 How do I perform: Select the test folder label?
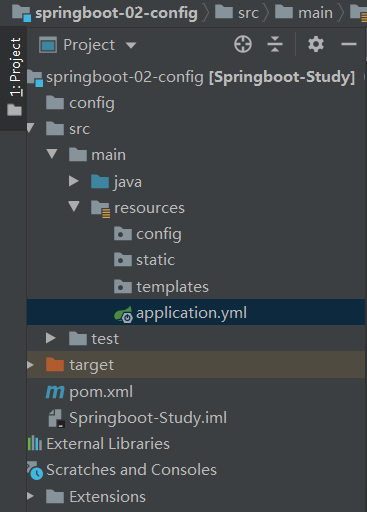(x=105, y=339)
